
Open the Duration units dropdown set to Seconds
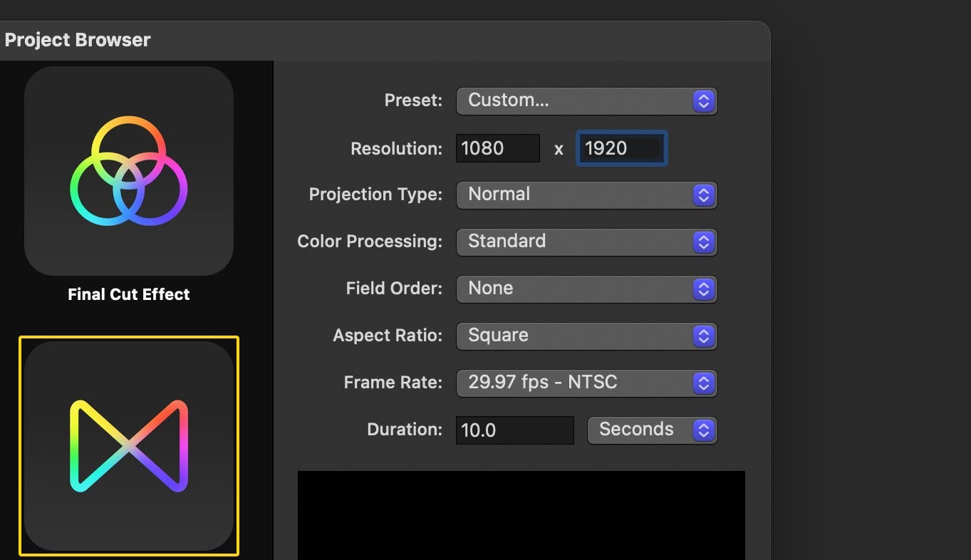pos(652,430)
